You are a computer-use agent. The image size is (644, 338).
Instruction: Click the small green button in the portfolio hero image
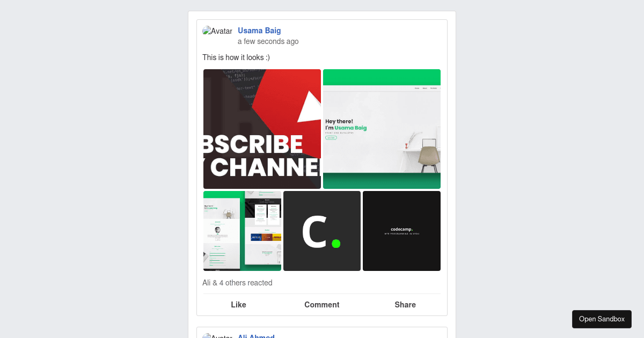[331, 138]
